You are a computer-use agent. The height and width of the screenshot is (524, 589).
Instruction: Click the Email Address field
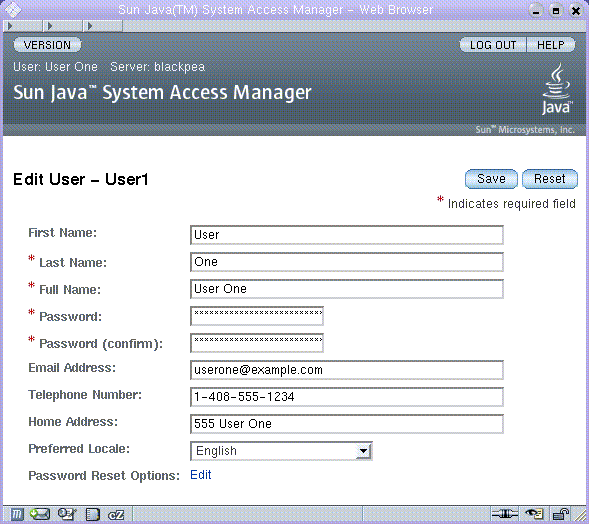click(x=347, y=370)
